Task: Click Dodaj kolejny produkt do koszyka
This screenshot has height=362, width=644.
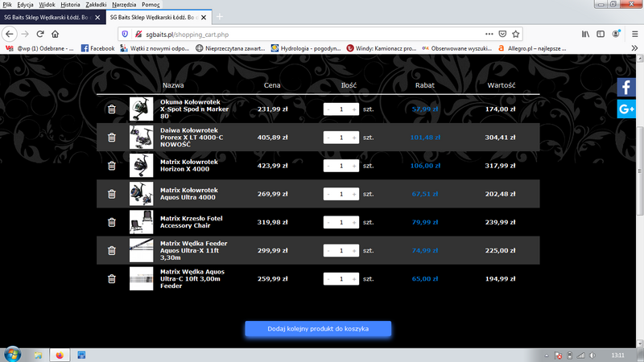Action: (x=318, y=329)
